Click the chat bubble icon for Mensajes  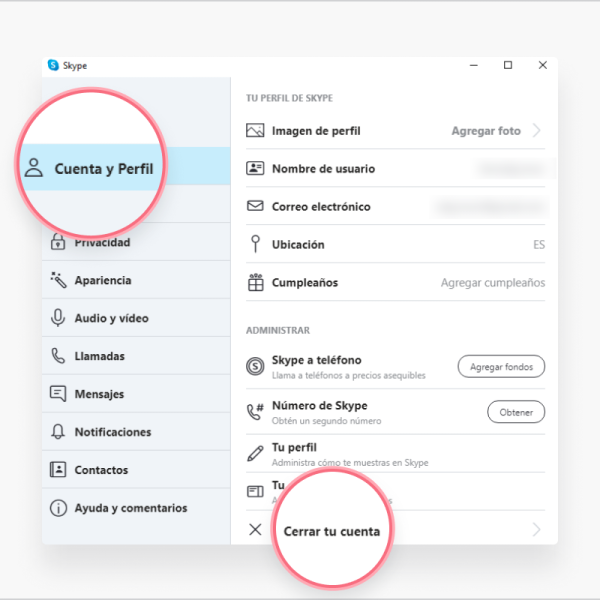click(58, 394)
